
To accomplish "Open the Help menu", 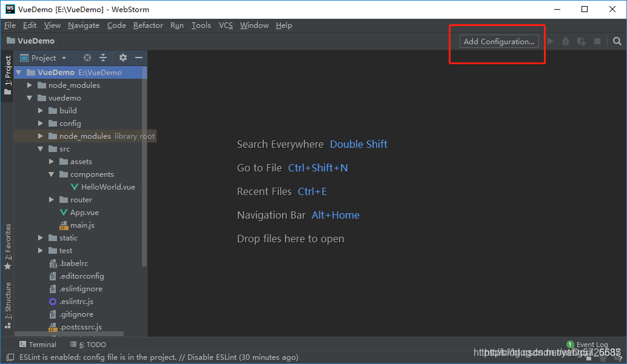I will click(x=284, y=25).
